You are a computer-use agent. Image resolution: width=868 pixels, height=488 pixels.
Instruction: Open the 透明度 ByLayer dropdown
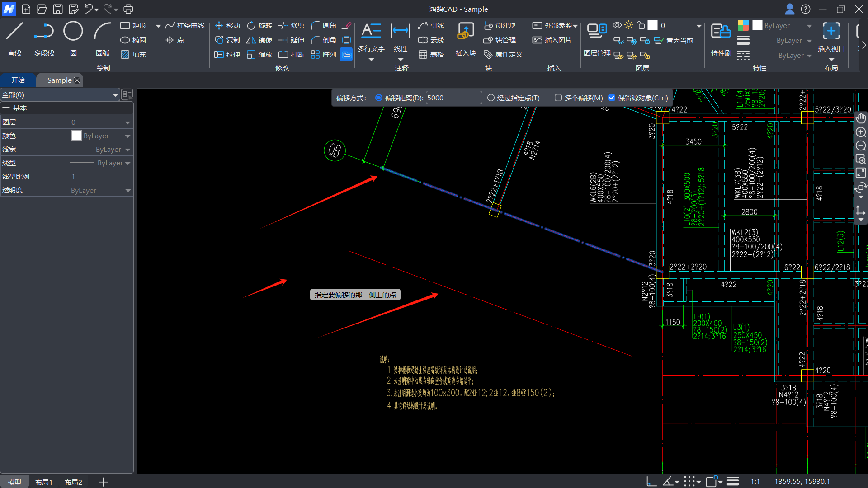(127, 191)
